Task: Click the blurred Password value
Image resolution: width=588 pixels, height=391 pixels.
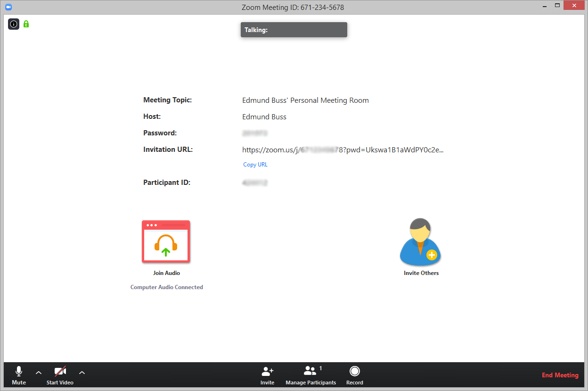Action: (255, 133)
